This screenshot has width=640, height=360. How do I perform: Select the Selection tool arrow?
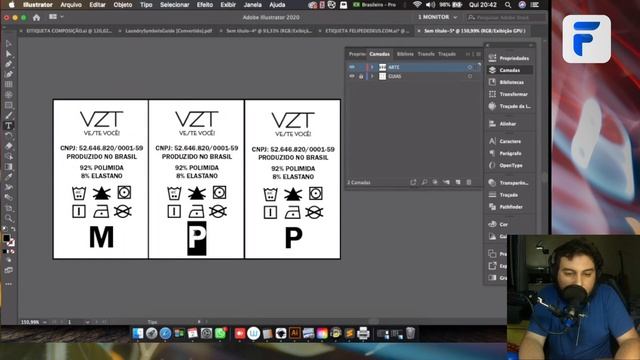[x=9, y=44]
